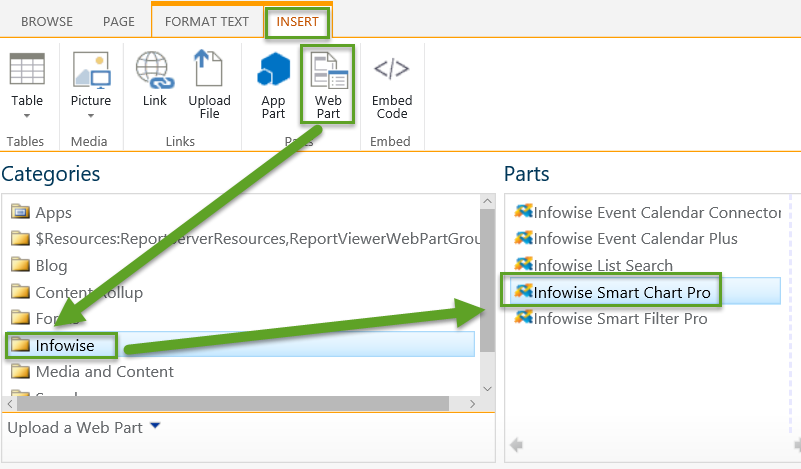Image resolution: width=801 pixels, height=469 pixels.
Task: Click the Embed Code icon
Action: (x=392, y=68)
